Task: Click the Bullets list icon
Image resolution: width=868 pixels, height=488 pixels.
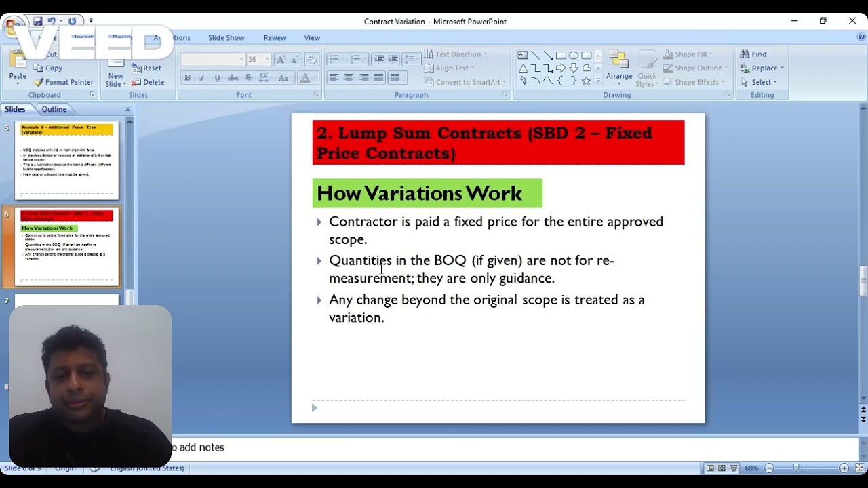Action: [x=335, y=60]
